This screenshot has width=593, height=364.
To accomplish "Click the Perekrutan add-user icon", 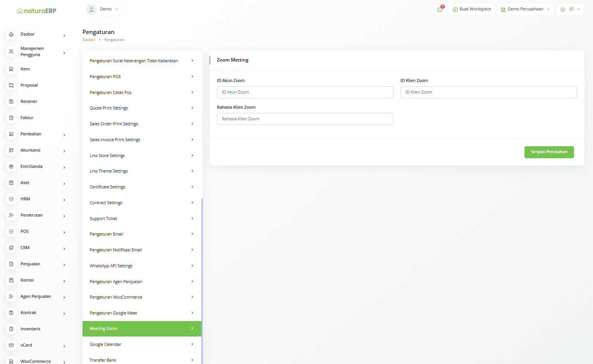I will (11, 215).
